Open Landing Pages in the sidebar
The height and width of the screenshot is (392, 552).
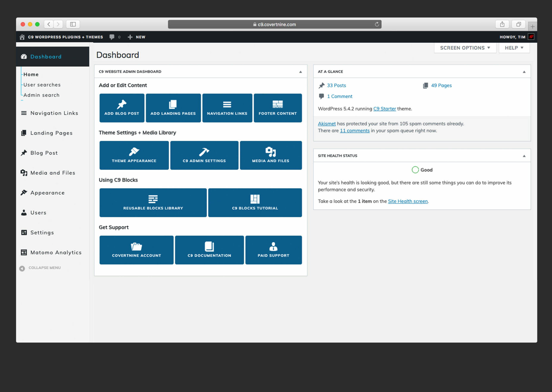pos(53,133)
